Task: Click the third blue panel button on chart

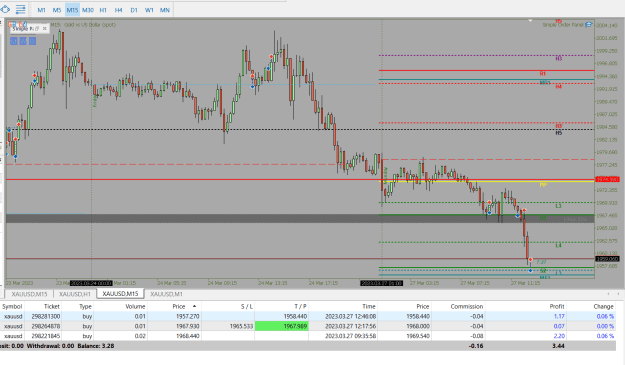Action: point(32,41)
